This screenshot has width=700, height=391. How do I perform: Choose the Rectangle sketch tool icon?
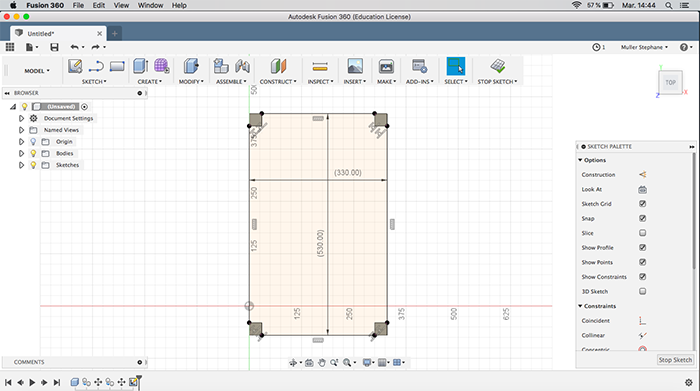(x=117, y=66)
